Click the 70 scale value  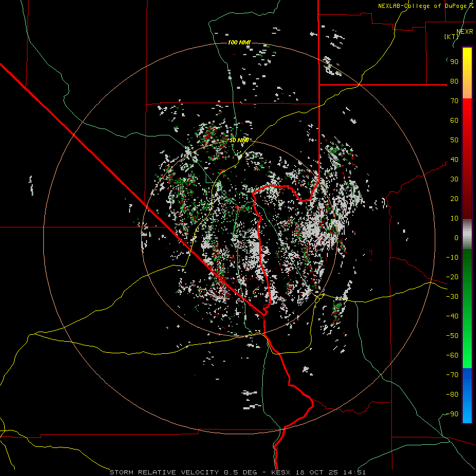(x=454, y=101)
